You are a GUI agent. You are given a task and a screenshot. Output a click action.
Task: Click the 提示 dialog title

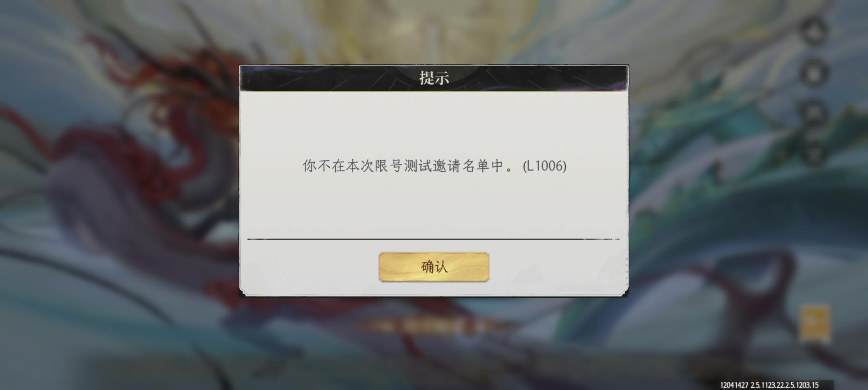434,78
